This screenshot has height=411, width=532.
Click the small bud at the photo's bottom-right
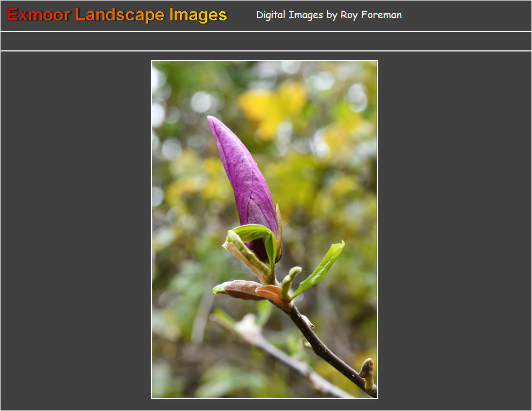pyautogui.click(x=367, y=371)
